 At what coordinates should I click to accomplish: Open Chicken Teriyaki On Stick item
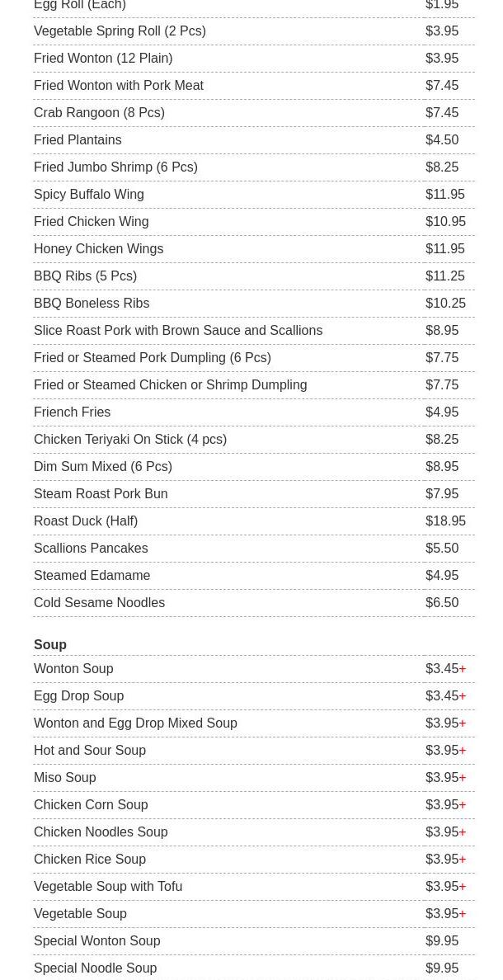click(254, 440)
